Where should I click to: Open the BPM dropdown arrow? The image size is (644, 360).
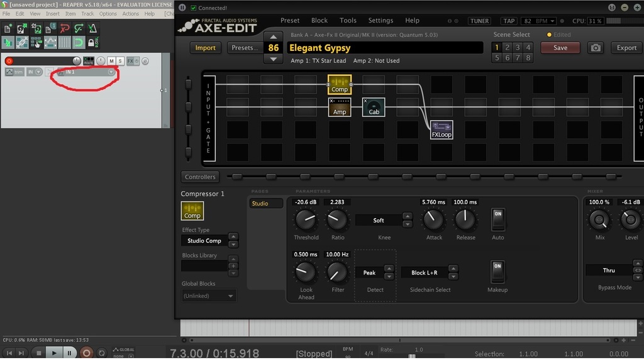coord(552,21)
